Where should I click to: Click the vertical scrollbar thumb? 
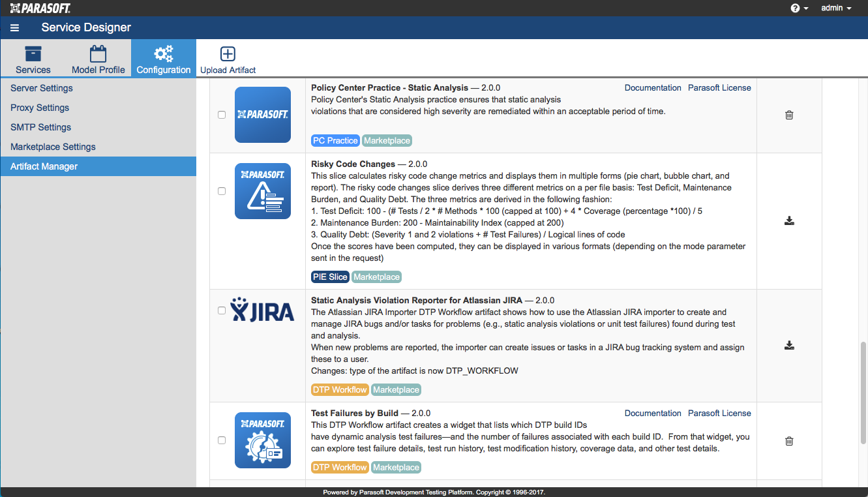click(x=864, y=392)
